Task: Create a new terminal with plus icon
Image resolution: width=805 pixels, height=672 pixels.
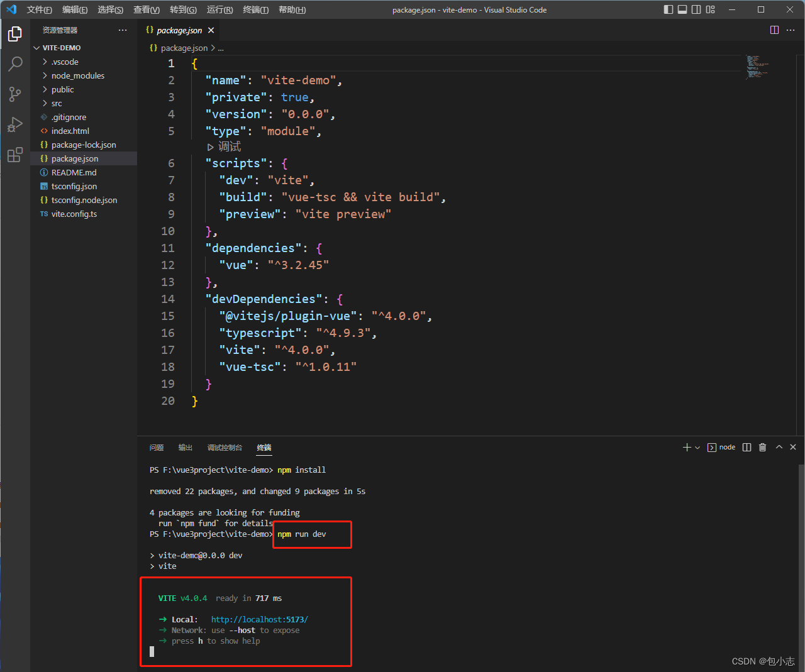Action: tap(687, 447)
